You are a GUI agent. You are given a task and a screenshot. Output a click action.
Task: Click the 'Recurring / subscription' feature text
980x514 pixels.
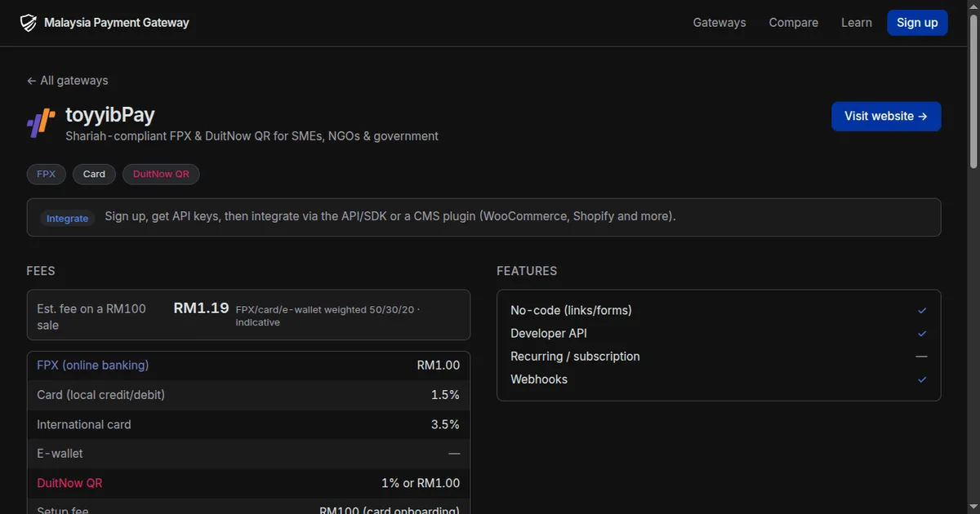point(575,357)
